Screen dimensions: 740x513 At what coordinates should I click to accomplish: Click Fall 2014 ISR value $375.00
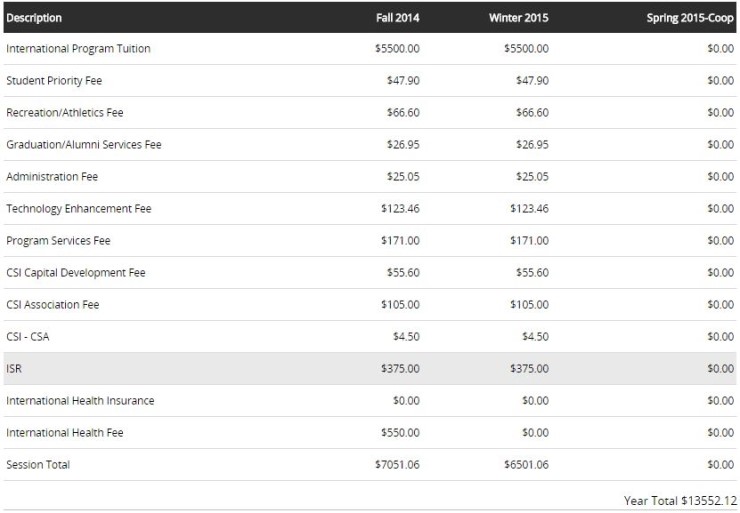[400, 369]
